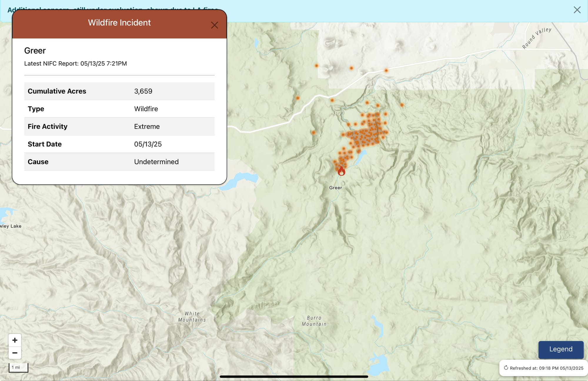
Task: Click the 1 mi scale bar
Action: tap(18, 367)
